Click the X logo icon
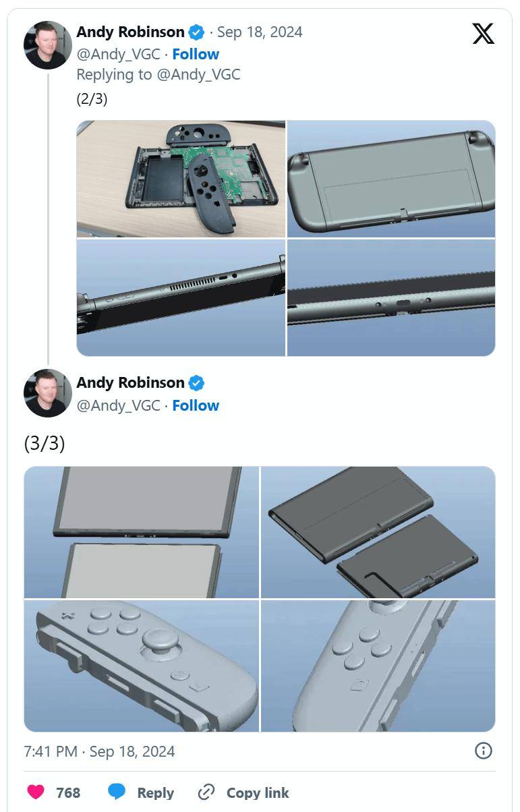520x812 pixels. 484,34
